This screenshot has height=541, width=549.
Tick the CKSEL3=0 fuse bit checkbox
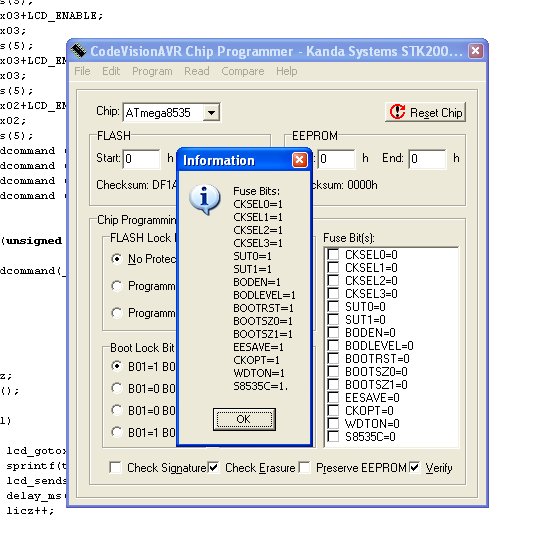coord(333,293)
